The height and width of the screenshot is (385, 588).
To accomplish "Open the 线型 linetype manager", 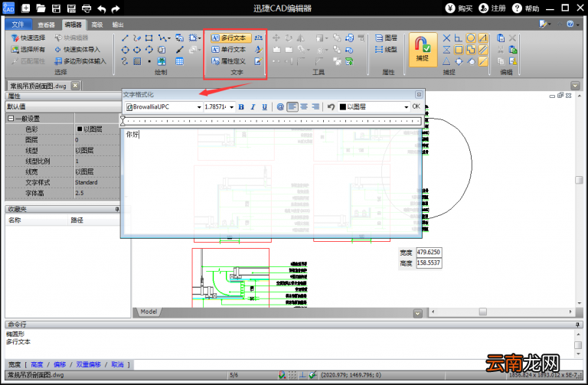I will (x=386, y=50).
